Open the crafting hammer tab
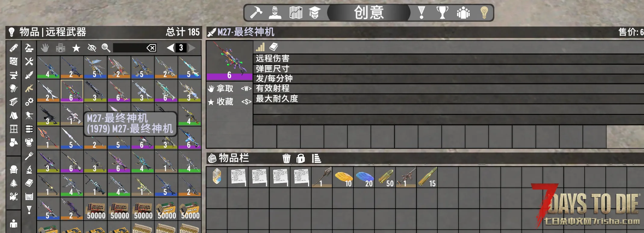The width and height of the screenshot is (644, 233). point(256,13)
